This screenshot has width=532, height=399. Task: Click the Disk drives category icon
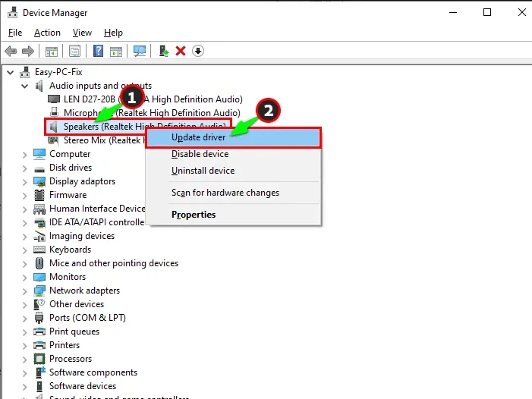[39, 168]
